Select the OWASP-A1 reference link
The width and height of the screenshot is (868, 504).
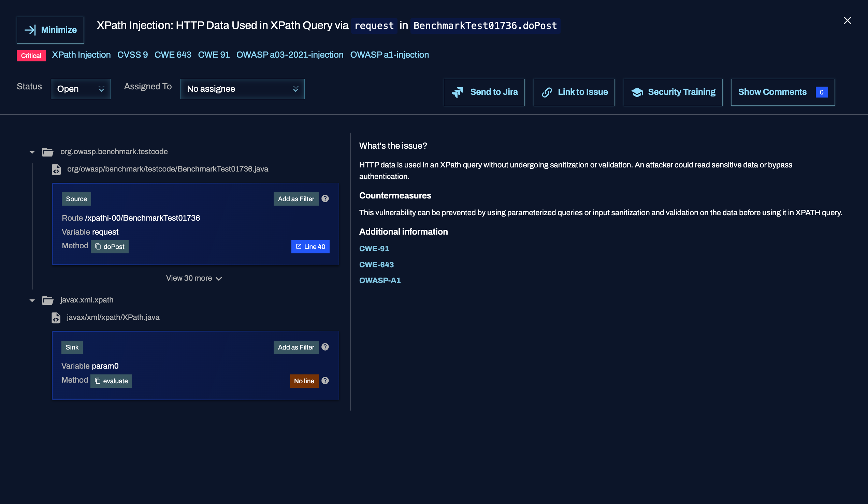coord(380,280)
